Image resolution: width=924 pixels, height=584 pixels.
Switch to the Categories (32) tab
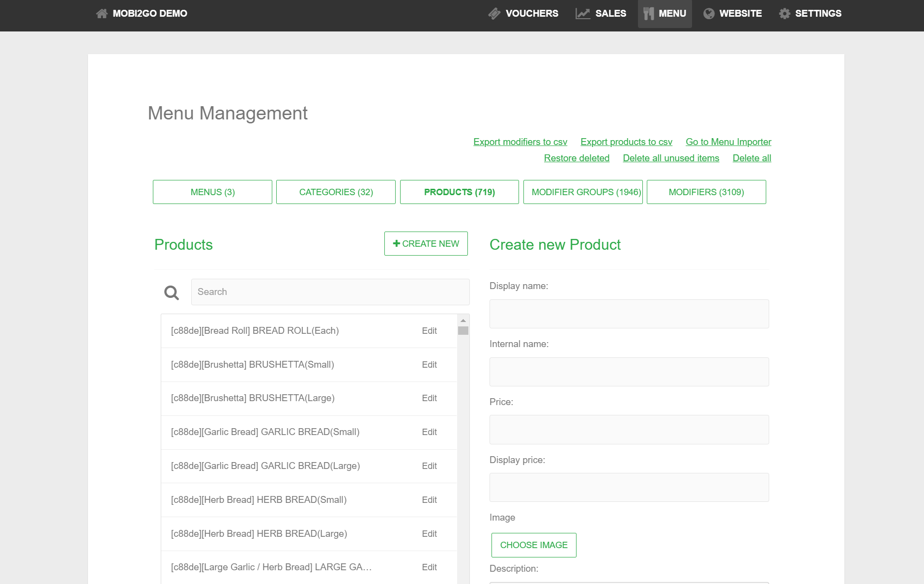pyautogui.click(x=336, y=192)
